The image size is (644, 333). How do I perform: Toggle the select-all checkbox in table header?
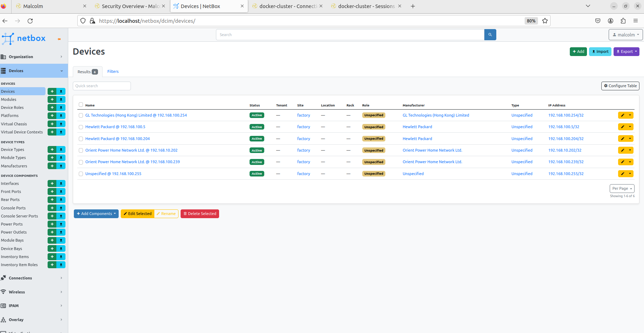pyautogui.click(x=81, y=105)
